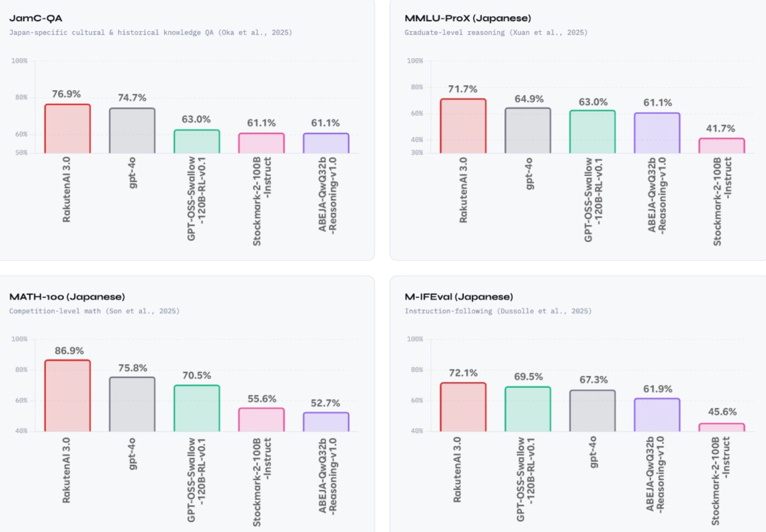Click the 41.7% Stockmark bar in MMLU-ProX
Image resolution: width=766 pixels, height=532 pixels.
721,145
